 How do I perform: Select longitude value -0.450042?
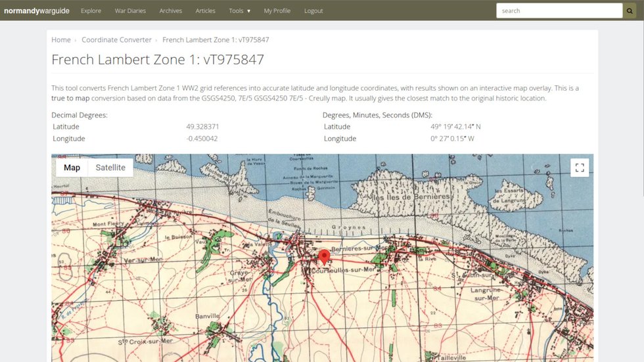click(x=202, y=139)
